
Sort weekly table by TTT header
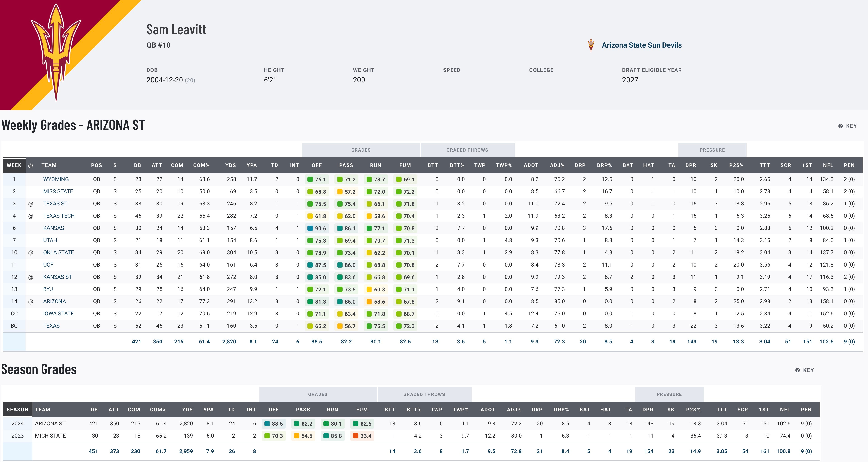point(764,165)
